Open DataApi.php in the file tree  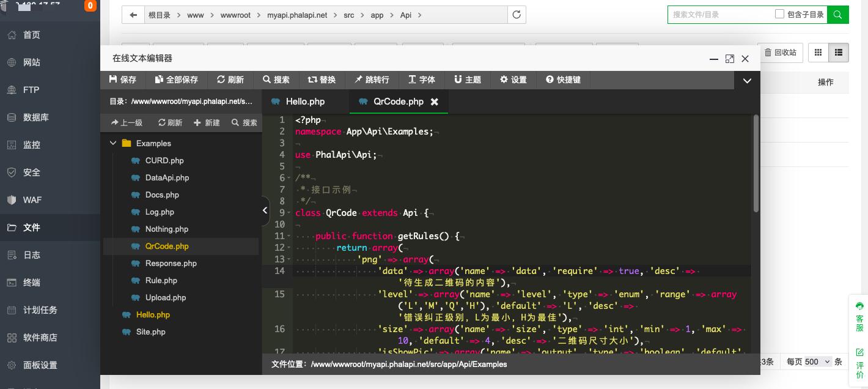[x=167, y=177]
